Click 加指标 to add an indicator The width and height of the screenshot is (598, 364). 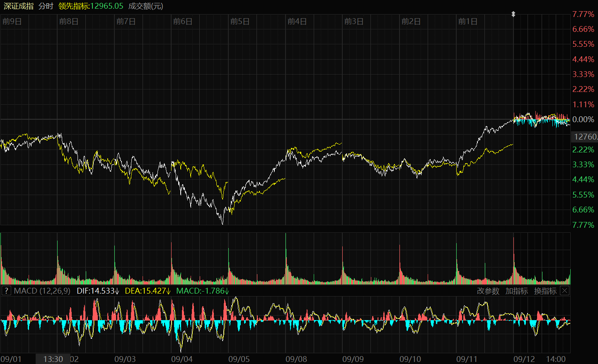517,291
